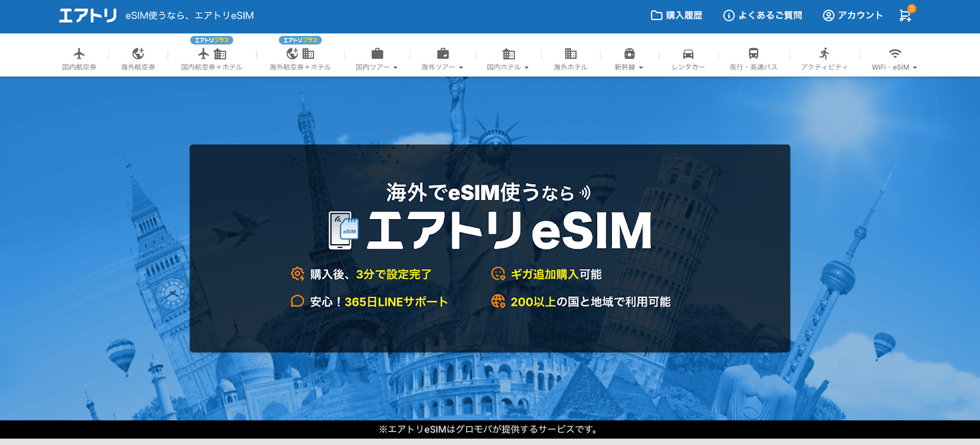This screenshot has height=445, width=980.
Task: Click the エアトリ logo in the header
Action: pyautogui.click(x=88, y=15)
